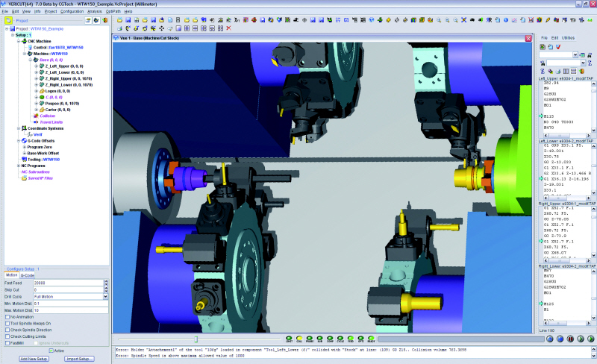
Task: Enable the FastMill checkbox
Action: click(x=7, y=343)
